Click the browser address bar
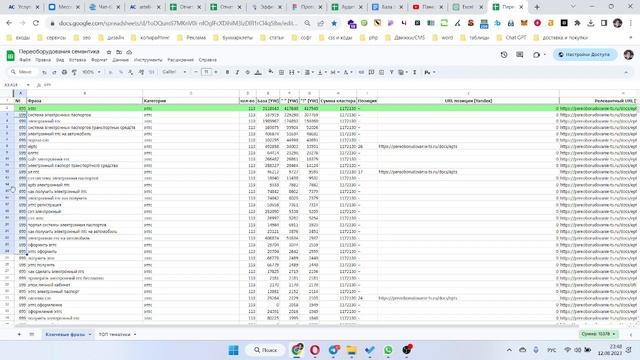Viewport: 640px width, 360px height. click(x=178, y=23)
